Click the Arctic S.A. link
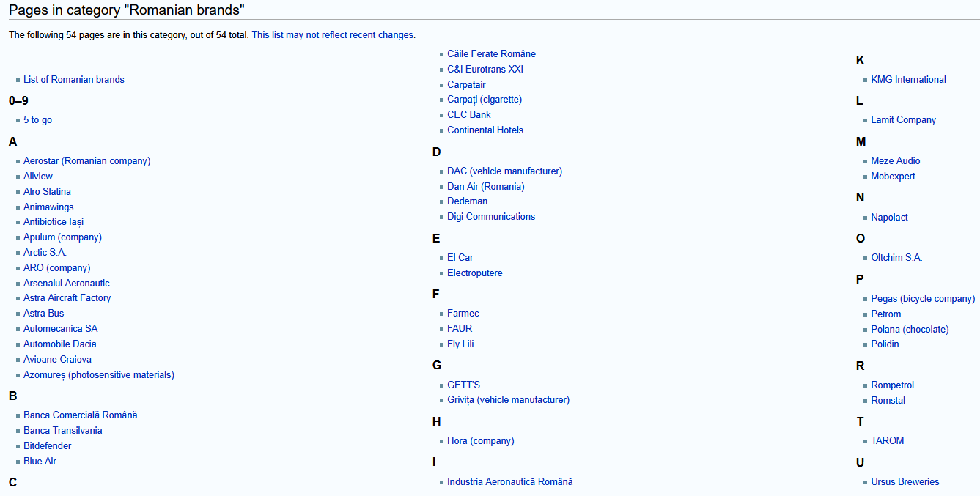The image size is (980, 496). click(x=45, y=252)
